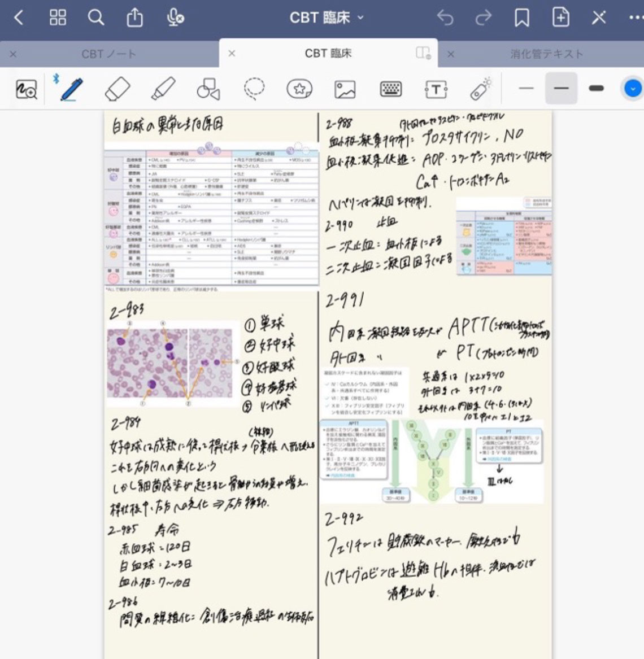This screenshot has width=644, height=659.
Task: Open the thumbnail grid view
Action: (58, 18)
